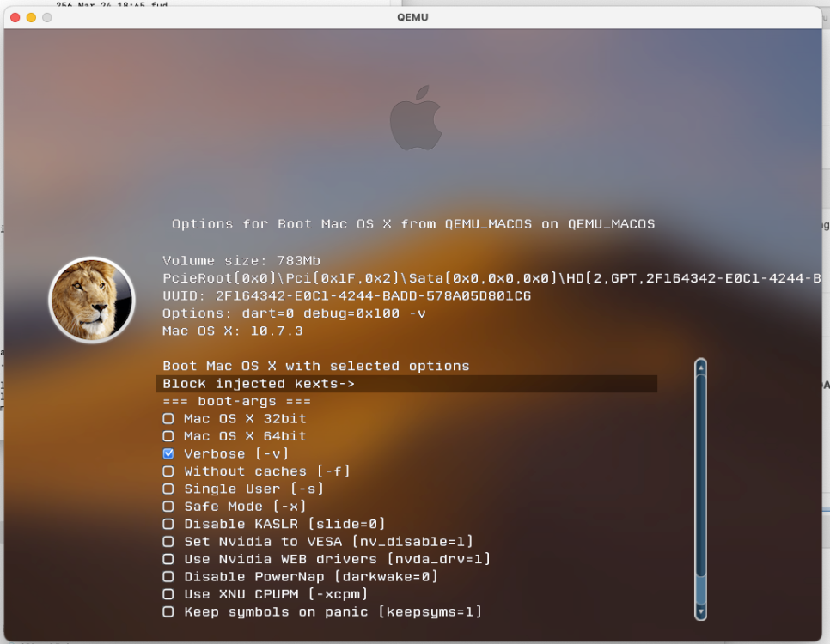
Task: Open the Block injected kexts submenu
Action: [406, 384]
